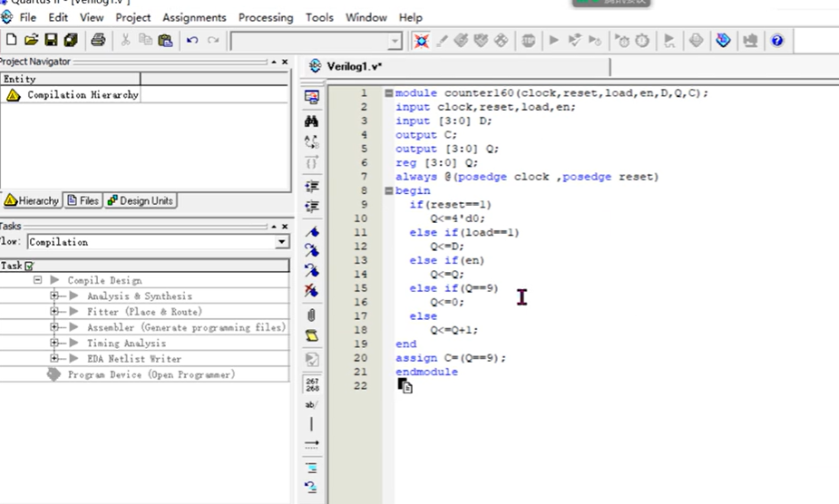Switch to the Design Units tab
The height and width of the screenshot is (504, 839).
click(x=141, y=200)
